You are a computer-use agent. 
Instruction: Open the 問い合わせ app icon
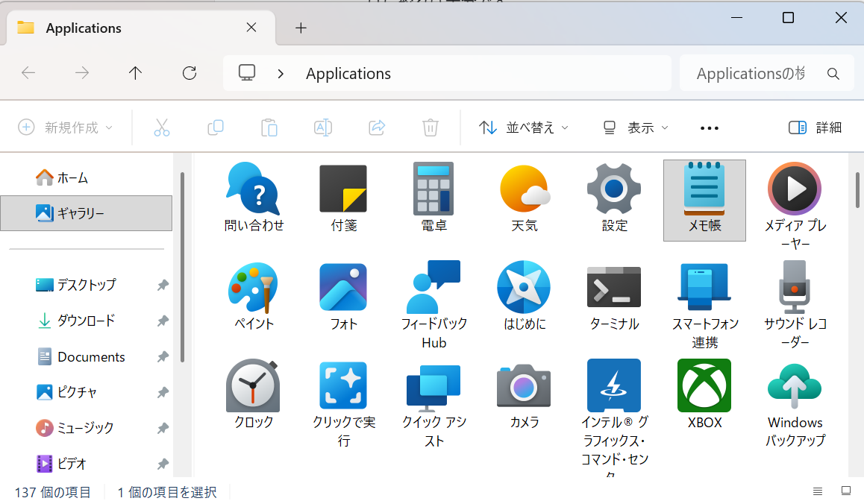(x=254, y=189)
